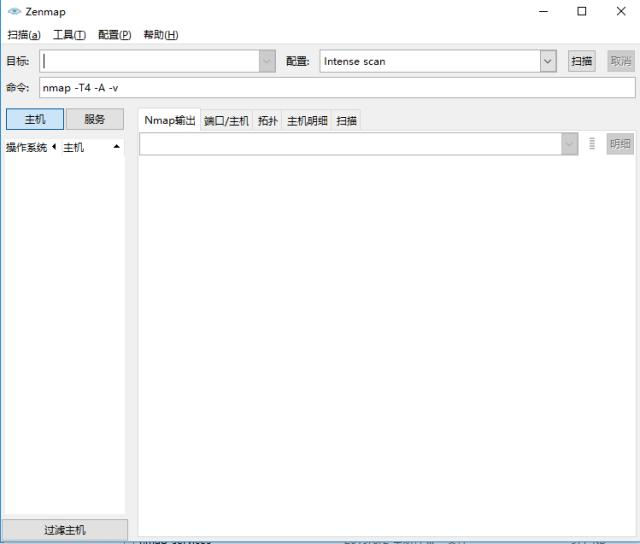Expand the 目标 target history dropdown
Viewport: 640px width, 544px height.
[x=267, y=61]
